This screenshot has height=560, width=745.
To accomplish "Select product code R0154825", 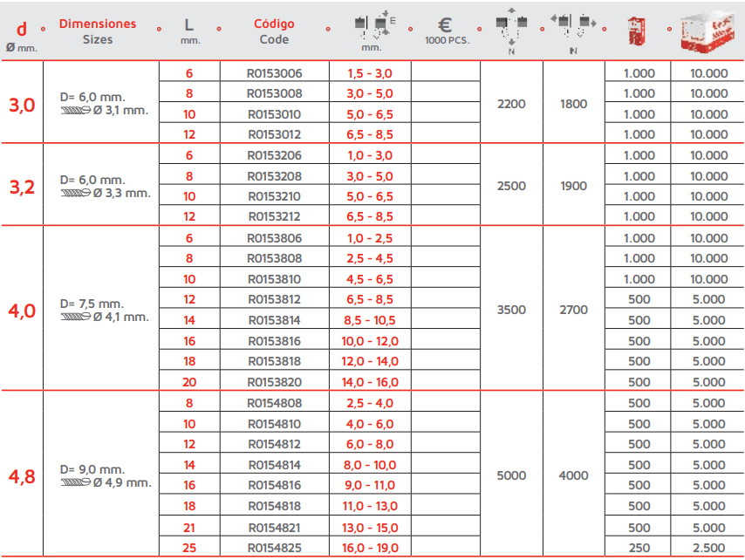I will click(x=274, y=548).
